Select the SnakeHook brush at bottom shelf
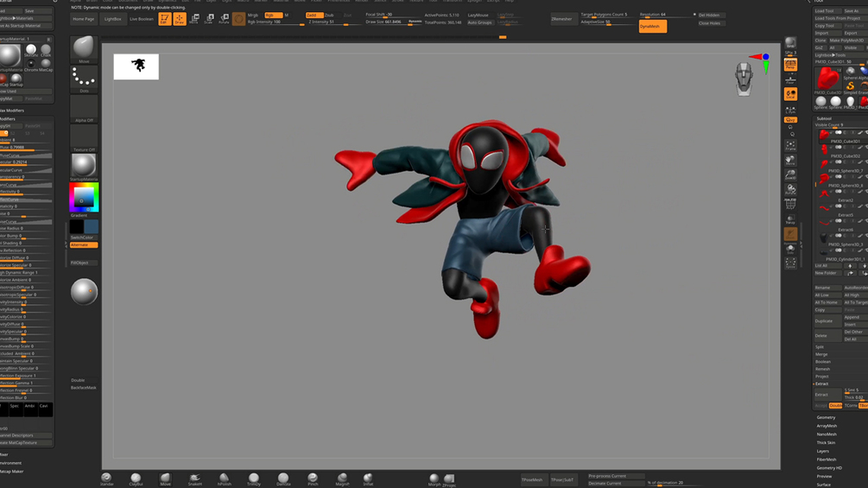Image resolution: width=868 pixels, height=488 pixels. [195, 478]
